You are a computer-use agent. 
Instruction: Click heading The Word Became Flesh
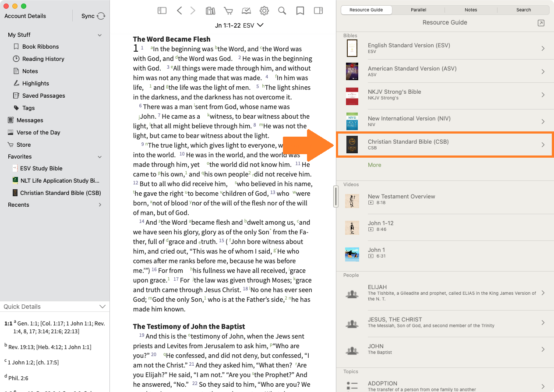click(x=172, y=39)
